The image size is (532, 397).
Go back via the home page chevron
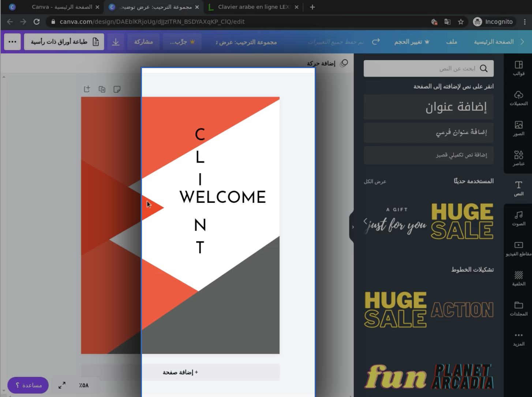pos(522,42)
